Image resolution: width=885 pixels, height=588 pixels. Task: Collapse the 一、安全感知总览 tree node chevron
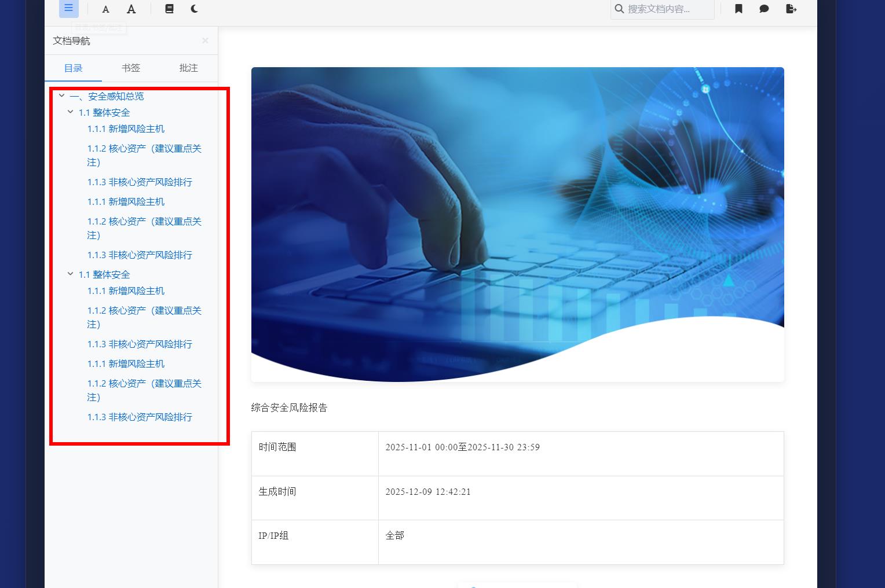(x=62, y=96)
